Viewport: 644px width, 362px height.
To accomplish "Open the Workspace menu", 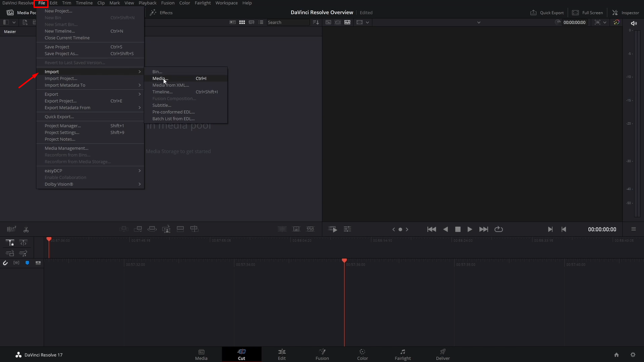I will [x=226, y=3].
